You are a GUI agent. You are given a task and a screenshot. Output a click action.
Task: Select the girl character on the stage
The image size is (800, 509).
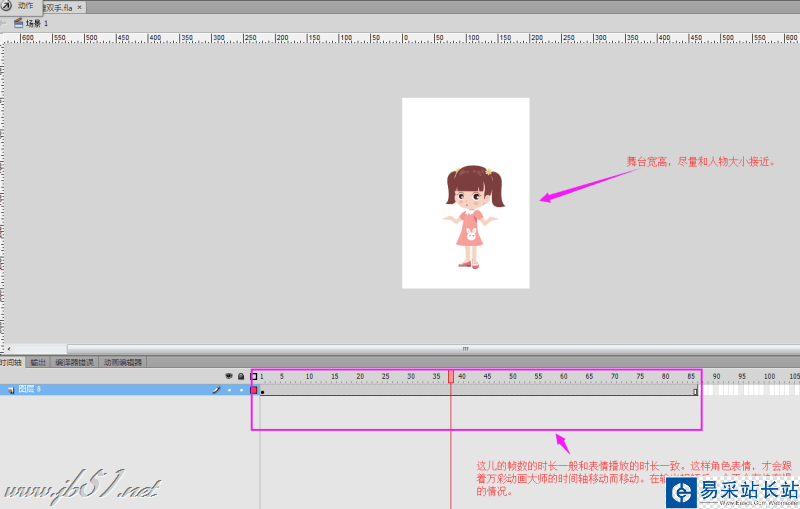(473, 216)
